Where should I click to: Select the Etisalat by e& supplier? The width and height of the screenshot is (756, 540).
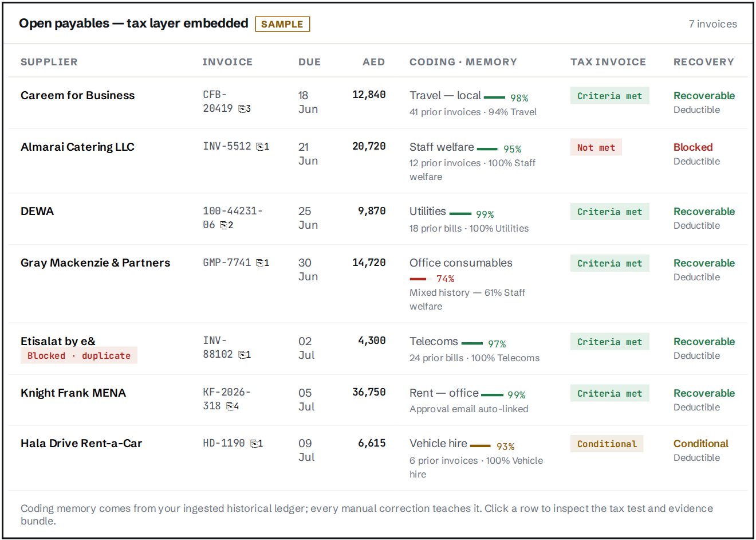click(x=58, y=341)
